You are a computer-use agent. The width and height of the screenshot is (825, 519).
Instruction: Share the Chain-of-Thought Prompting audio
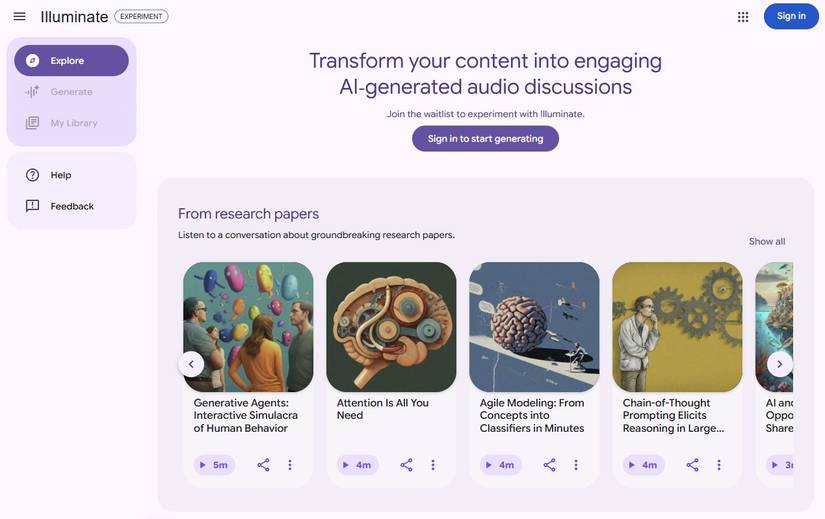click(x=692, y=465)
